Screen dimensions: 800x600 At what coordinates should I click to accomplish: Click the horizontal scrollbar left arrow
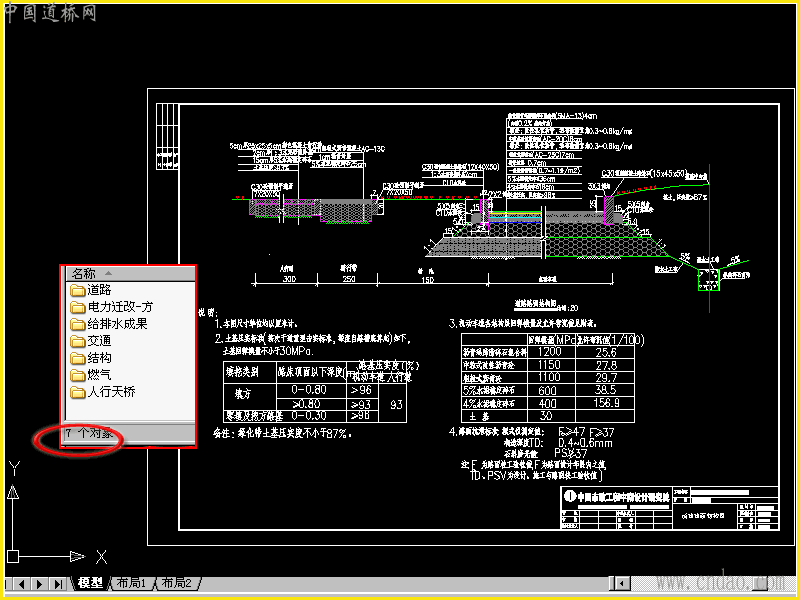(621, 583)
